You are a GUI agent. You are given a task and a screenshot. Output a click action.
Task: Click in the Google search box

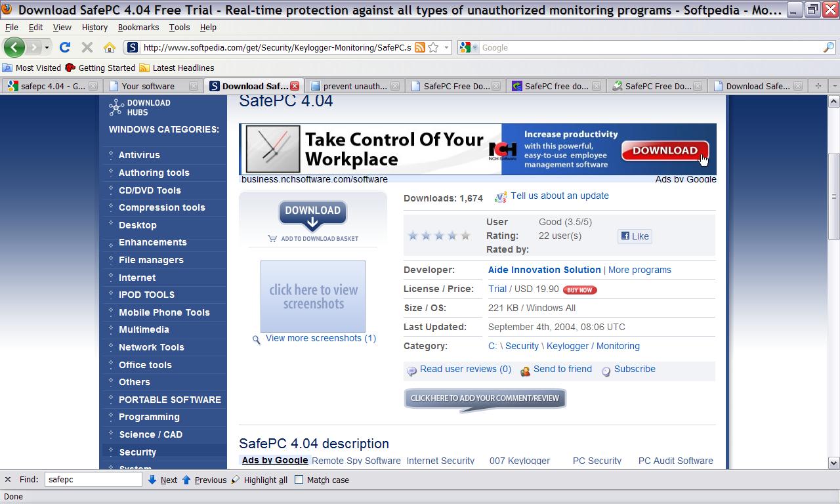coord(651,47)
